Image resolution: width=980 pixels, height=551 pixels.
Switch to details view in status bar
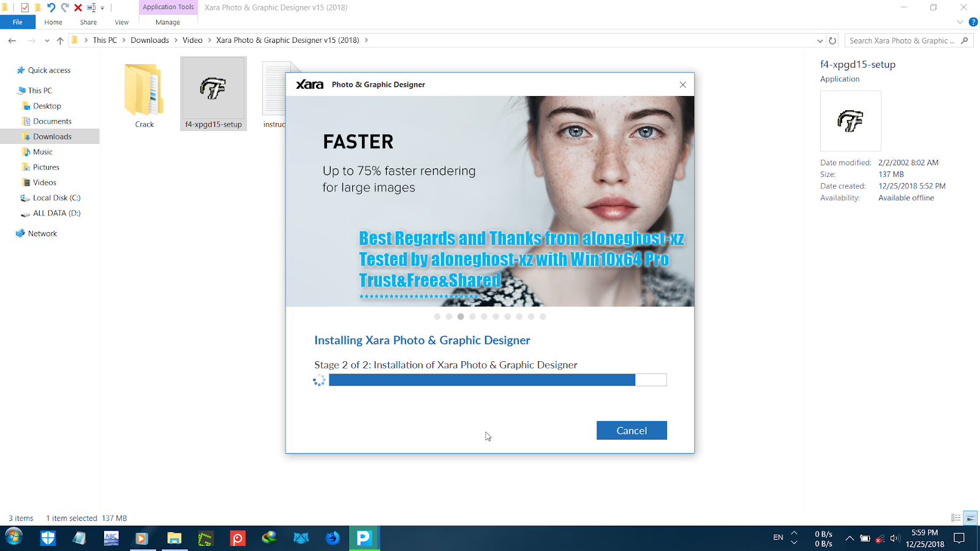coord(956,518)
